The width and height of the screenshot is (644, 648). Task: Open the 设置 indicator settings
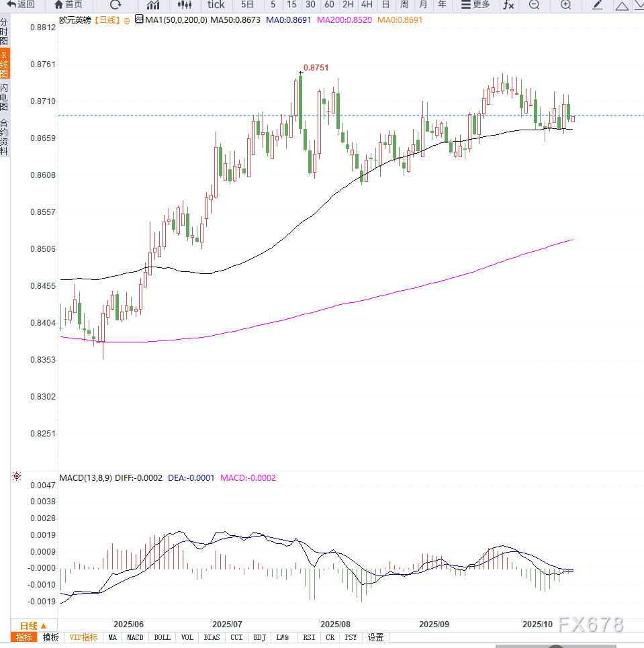click(376, 637)
